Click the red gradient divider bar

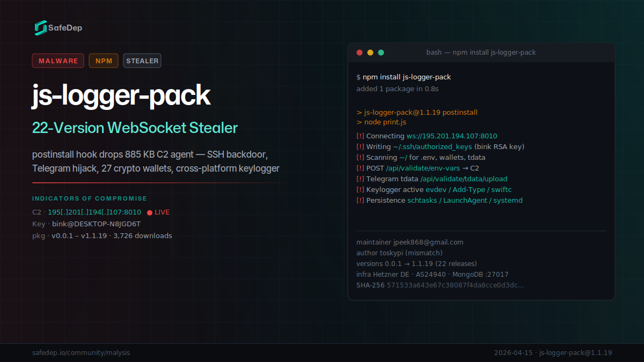[161, 182]
